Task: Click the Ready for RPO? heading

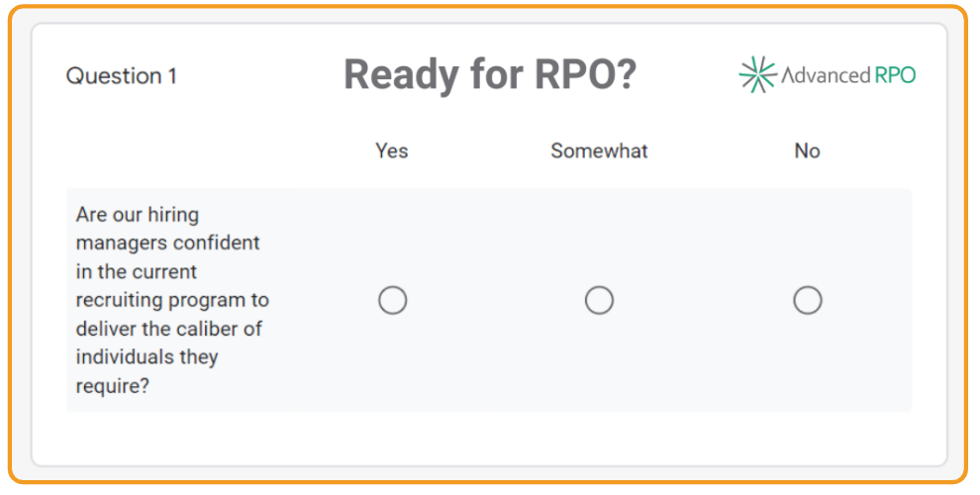Action: (490, 73)
